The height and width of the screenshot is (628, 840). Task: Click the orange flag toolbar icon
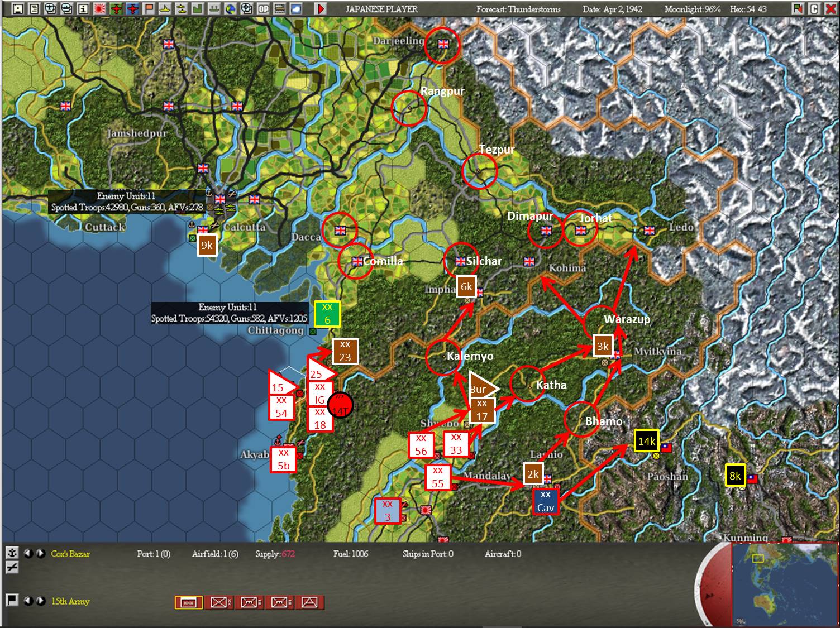pos(149,9)
